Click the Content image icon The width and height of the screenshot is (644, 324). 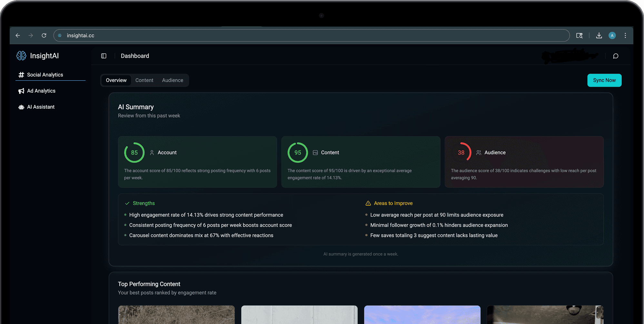click(315, 153)
